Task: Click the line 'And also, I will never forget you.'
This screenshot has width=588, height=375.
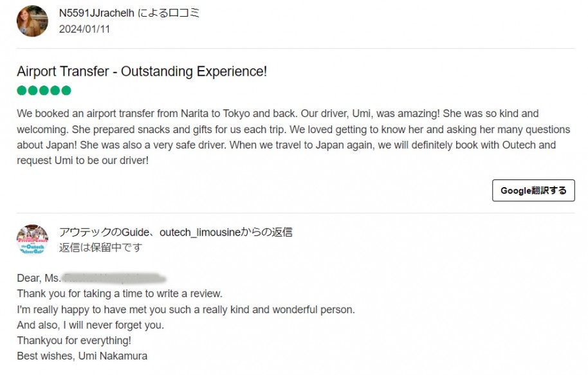Action: point(90,325)
